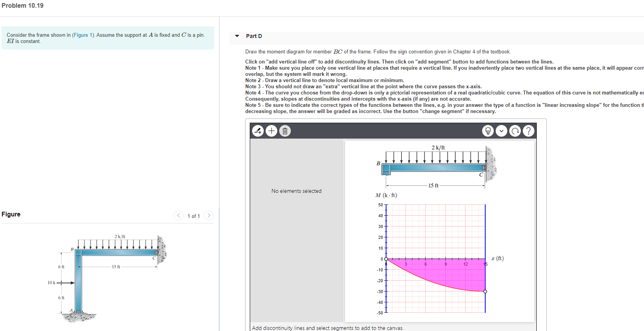Click the 'M (k · ft)' axis label

tap(386, 195)
